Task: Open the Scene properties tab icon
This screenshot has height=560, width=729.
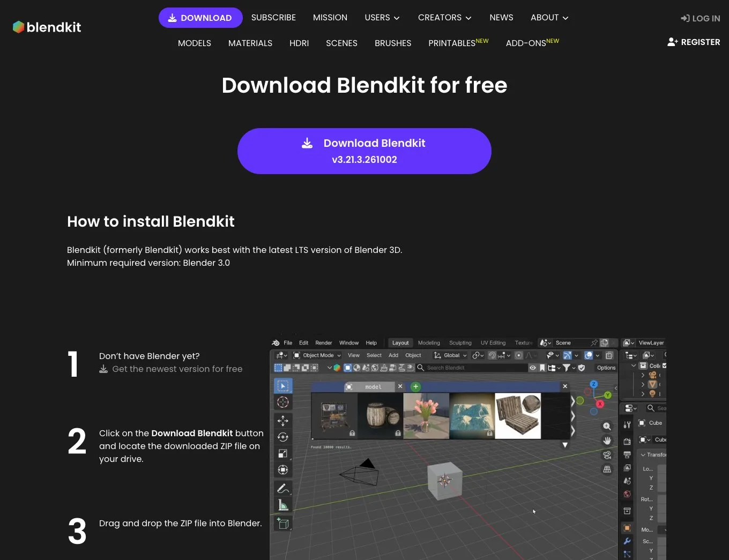Action: pos(627,481)
